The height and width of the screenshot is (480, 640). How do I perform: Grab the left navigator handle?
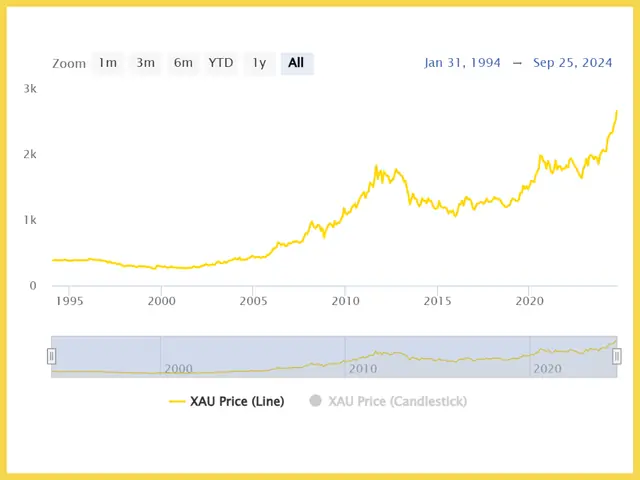click(x=51, y=356)
